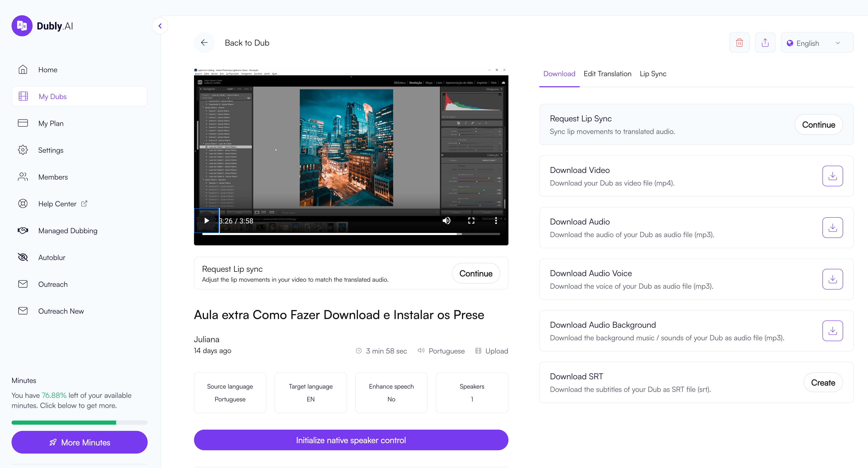This screenshot has height=468, width=868.
Task: Switch to the Lip Sync tab
Action: coord(653,74)
